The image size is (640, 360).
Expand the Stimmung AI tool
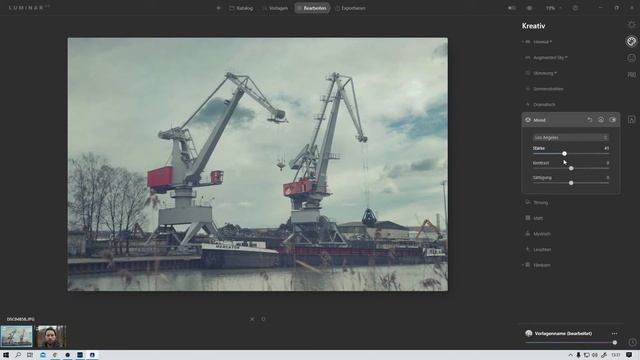coord(544,73)
